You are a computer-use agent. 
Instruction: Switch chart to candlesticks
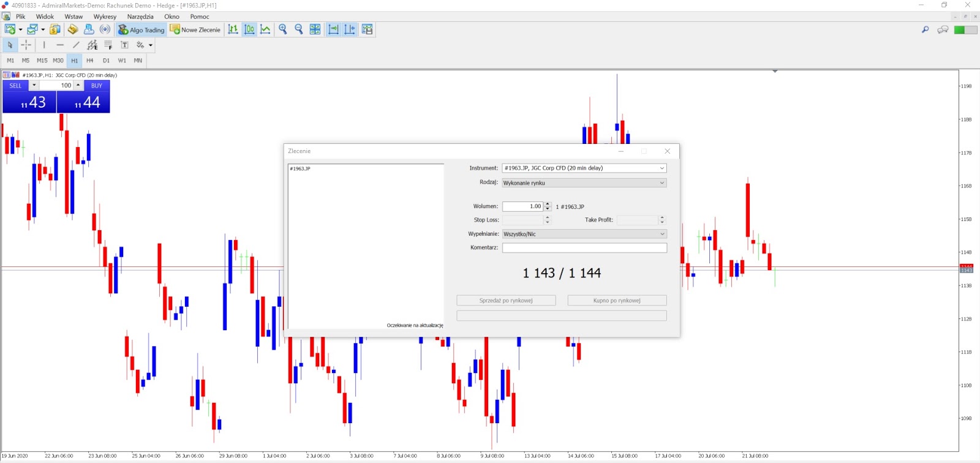(x=249, y=29)
